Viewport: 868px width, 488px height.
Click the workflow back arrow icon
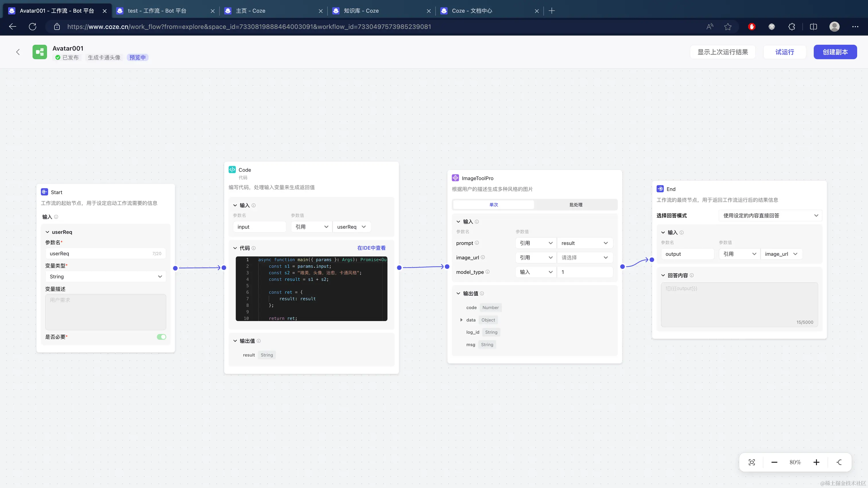click(x=18, y=52)
